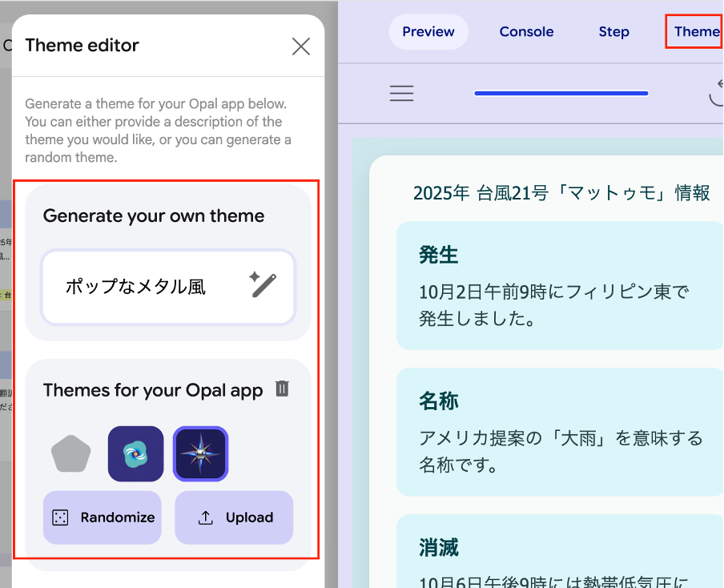The image size is (724, 588).
Task: Click the blue progress bar
Action: point(561,94)
